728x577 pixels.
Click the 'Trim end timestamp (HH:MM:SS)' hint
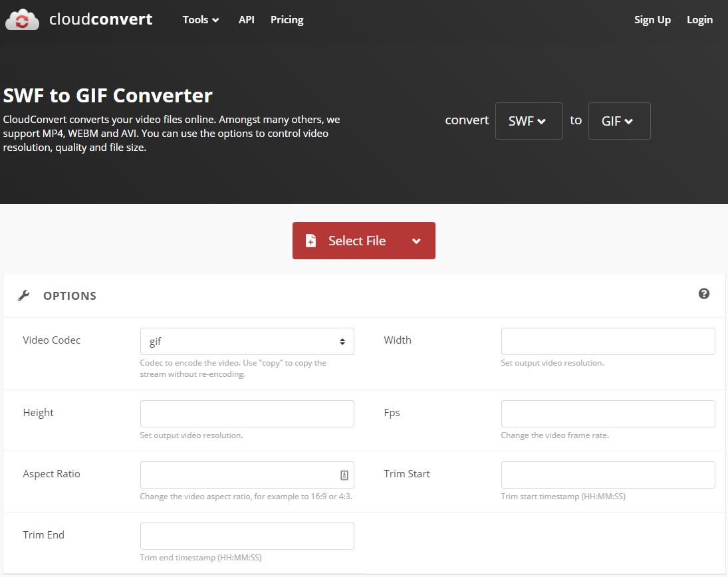click(201, 558)
